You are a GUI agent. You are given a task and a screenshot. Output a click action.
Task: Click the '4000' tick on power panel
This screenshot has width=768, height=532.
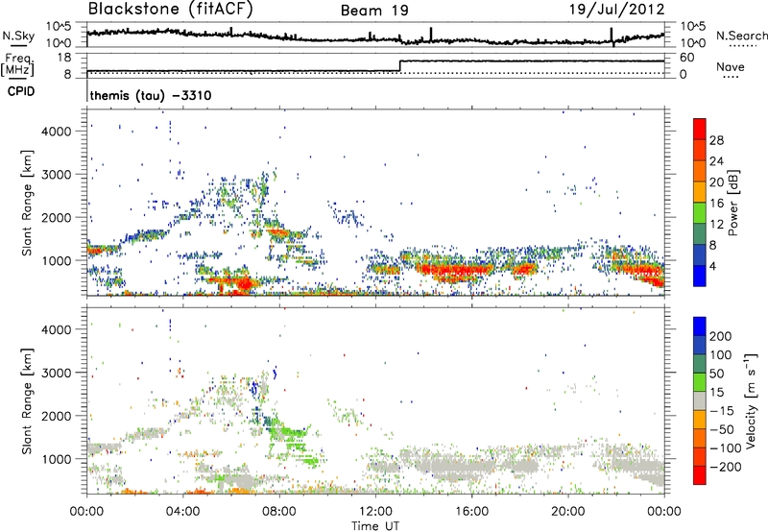[57, 132]
